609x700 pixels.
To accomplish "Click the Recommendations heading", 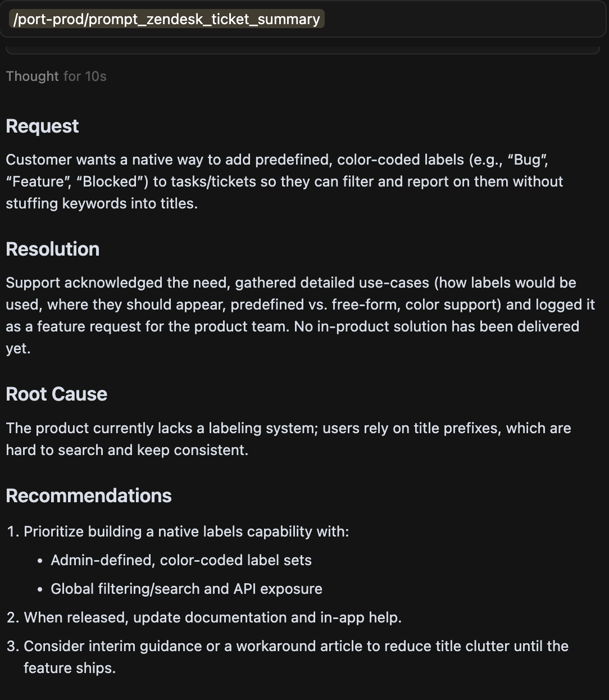I will pos(89,496).
